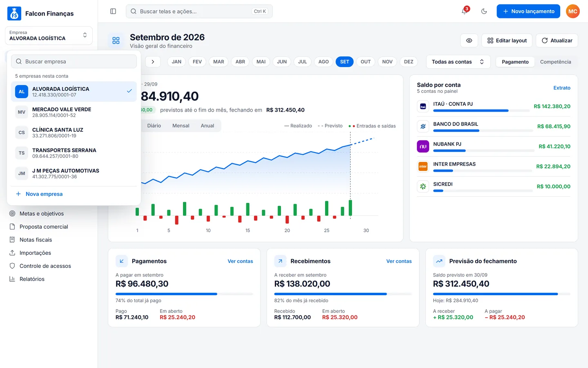Click the Inter Empresas logo icon
The height and width of the screenshot is (368, 588).
tap(423, 166)
